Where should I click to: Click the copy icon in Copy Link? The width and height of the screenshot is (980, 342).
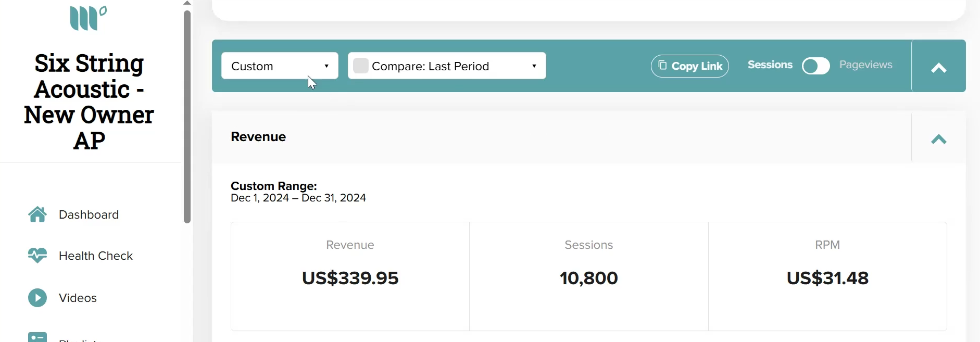(662, 65)
